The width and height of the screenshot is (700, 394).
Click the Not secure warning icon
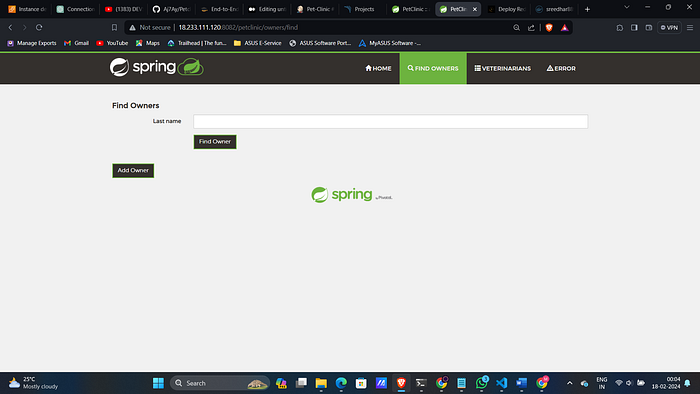pos(133,27)
